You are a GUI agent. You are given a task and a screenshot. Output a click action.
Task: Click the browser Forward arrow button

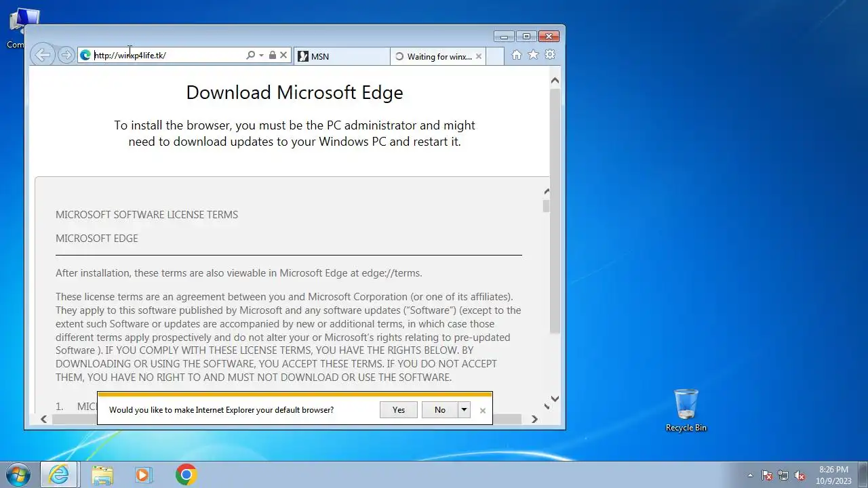66,56
